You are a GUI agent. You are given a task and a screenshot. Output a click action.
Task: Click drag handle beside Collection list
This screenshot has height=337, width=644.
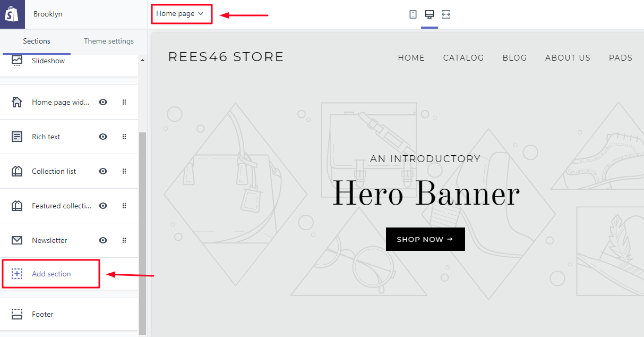pos(124,171)
